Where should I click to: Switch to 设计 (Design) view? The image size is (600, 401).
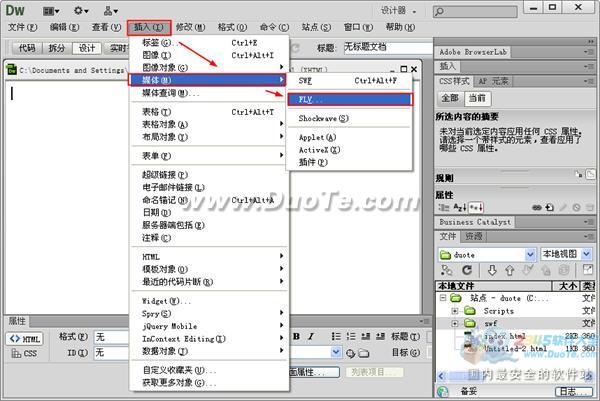(x=87, y=48)
